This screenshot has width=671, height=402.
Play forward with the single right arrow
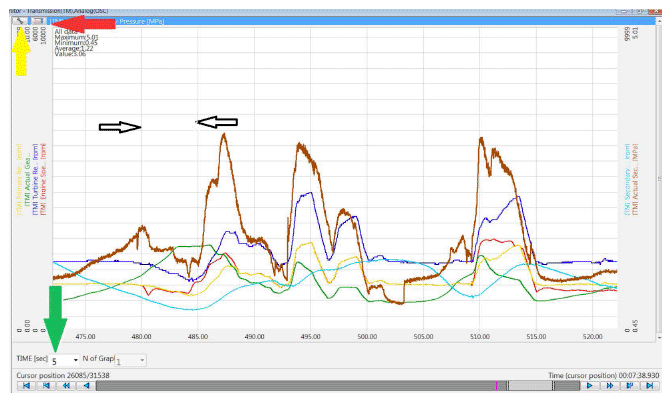pos(590,386)
